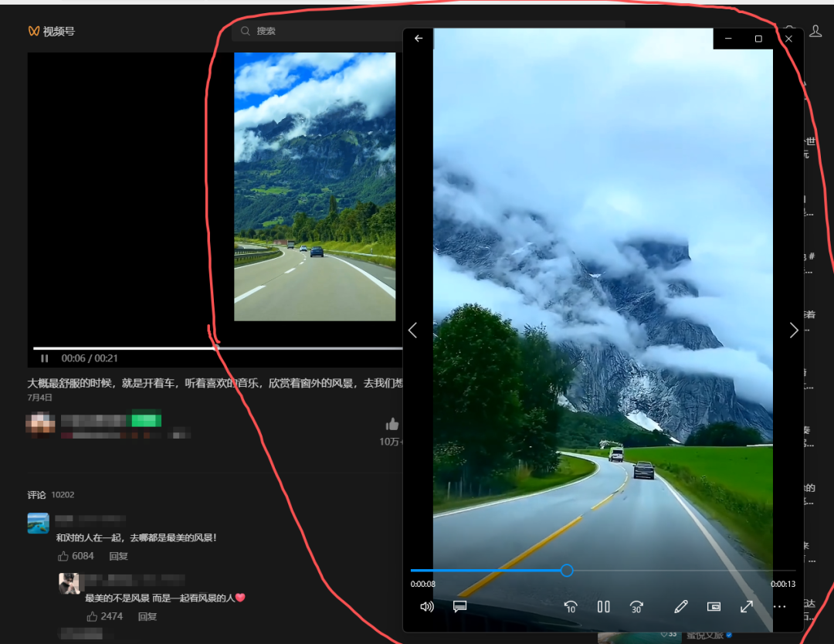Switch to mini player view

(x=714, y=607)
